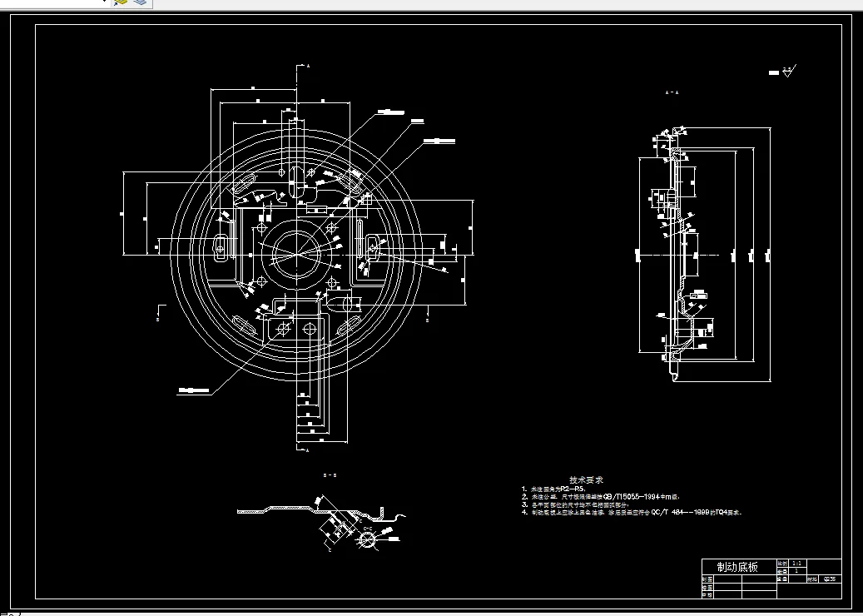Click the 1:1 scale cell in title block
Image resolution: width=863 pixels, height=616 pixels.
pos(797,564)
